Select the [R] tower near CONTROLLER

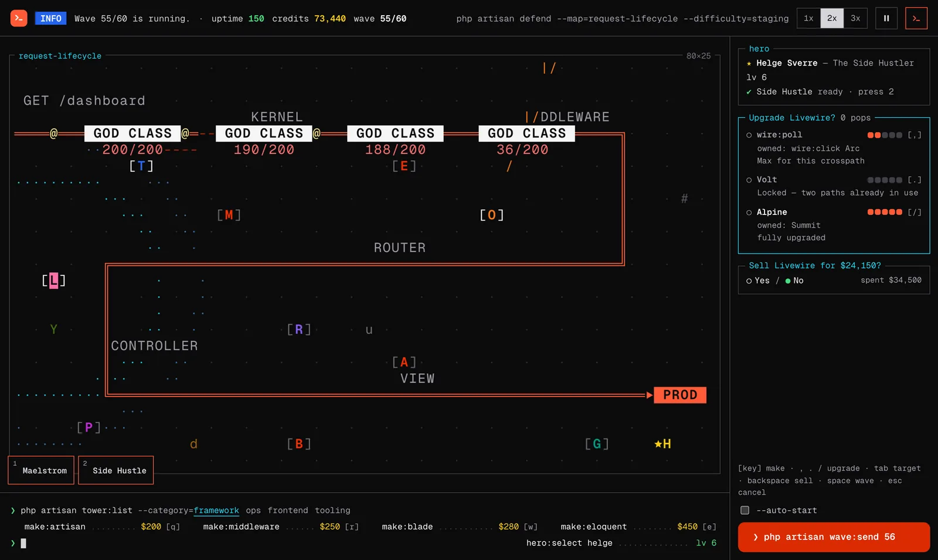pos(299,329)
